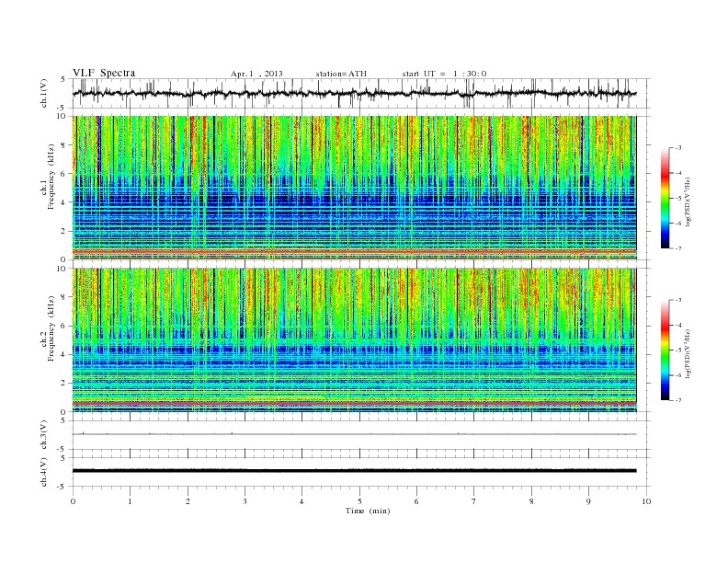The height and width of the screenshot is (563, 728).
Task: Click the "8" kHz tick of ch.2 spectrogram
Action: click(x=64, y=297)
